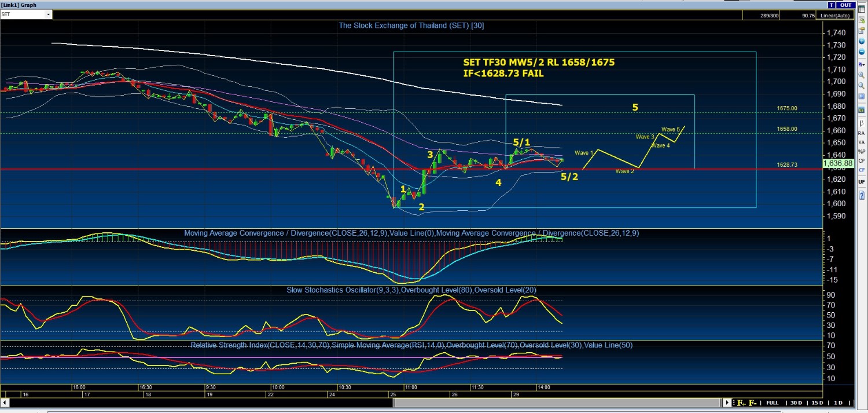Click the properties window icon in sidebar
This screenshot has width=868, height=413.
862,31
